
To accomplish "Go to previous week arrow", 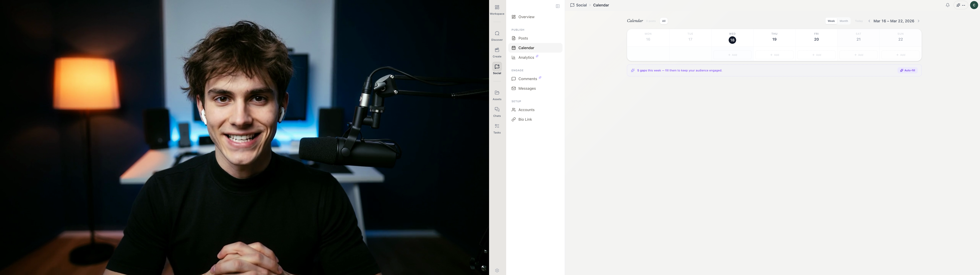I will tap(869, 21).
